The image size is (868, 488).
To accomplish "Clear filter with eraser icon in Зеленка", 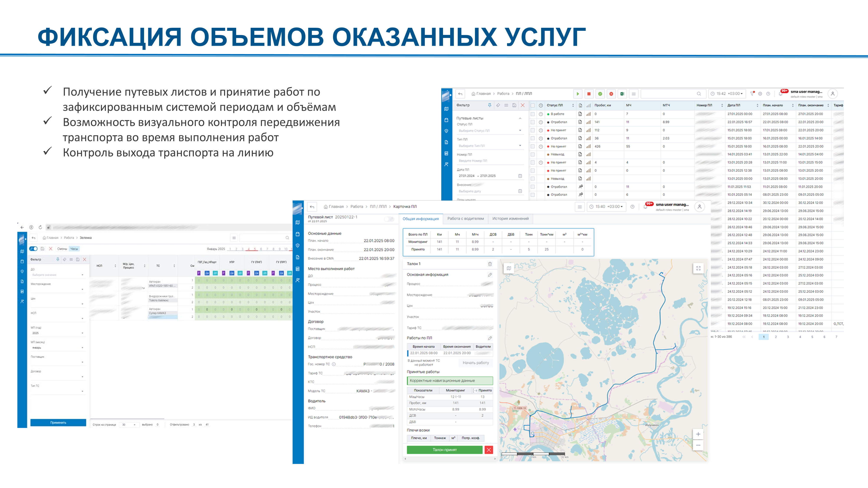I will 65,260.
